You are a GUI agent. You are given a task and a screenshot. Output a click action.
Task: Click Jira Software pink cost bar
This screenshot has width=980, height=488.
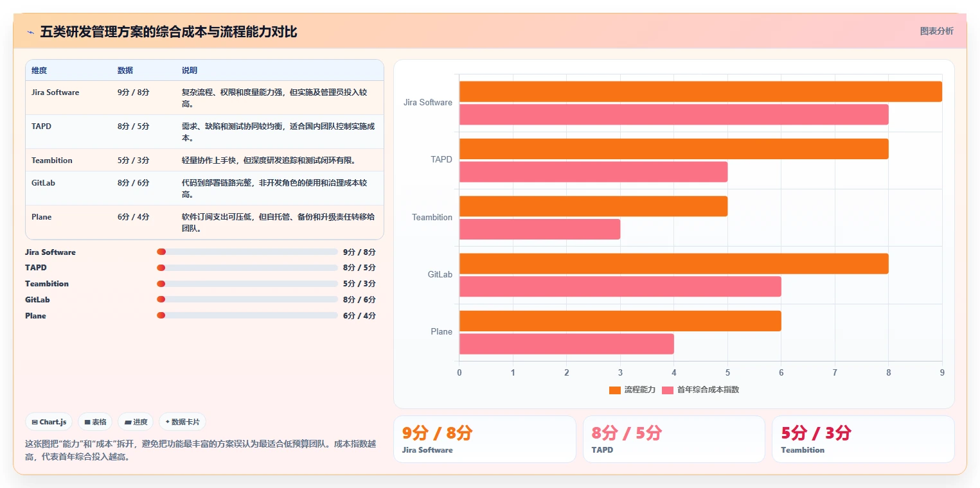674,114
